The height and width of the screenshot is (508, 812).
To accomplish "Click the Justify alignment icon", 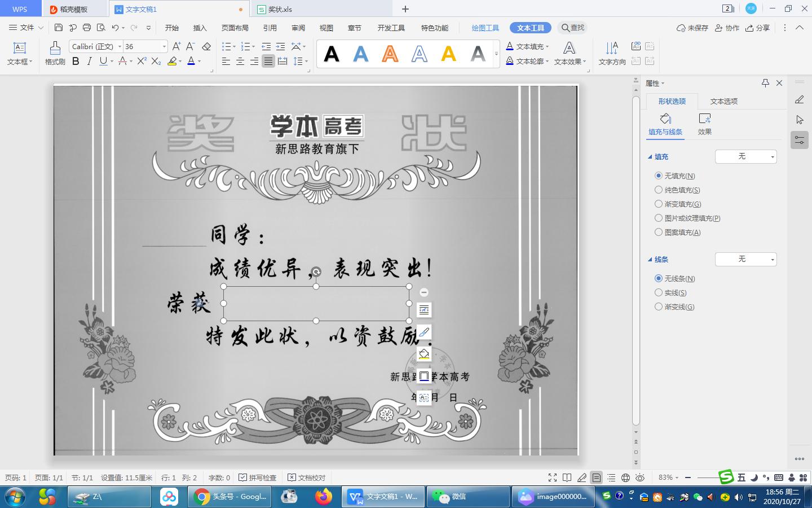I will [x=268, y=61].
